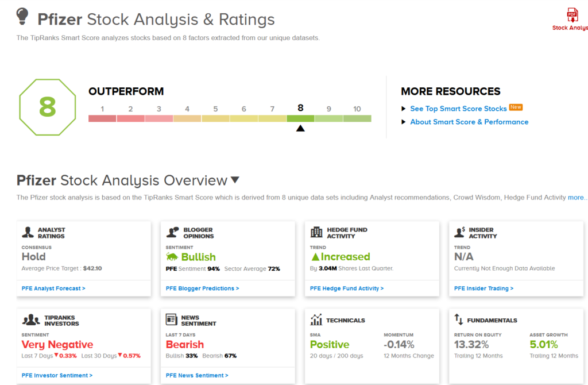588x385 pixels.
Task: Download the Stock Analysis PDF icon
Action: [572, 16]
